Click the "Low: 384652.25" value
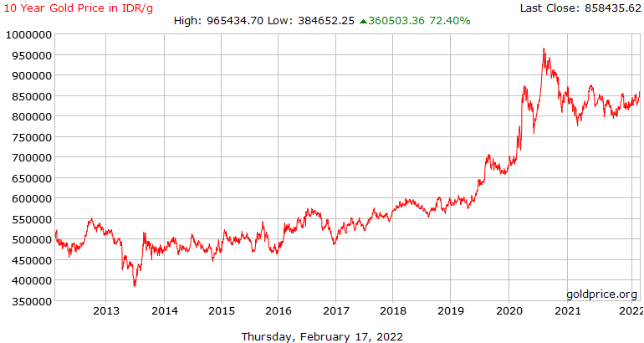The image size is (644, 343). click(x=311, y=21)
